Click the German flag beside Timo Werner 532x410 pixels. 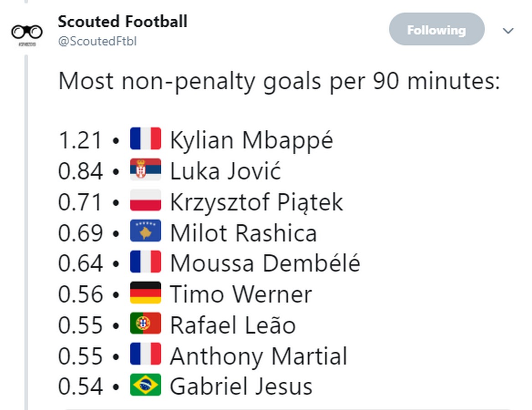145,293
